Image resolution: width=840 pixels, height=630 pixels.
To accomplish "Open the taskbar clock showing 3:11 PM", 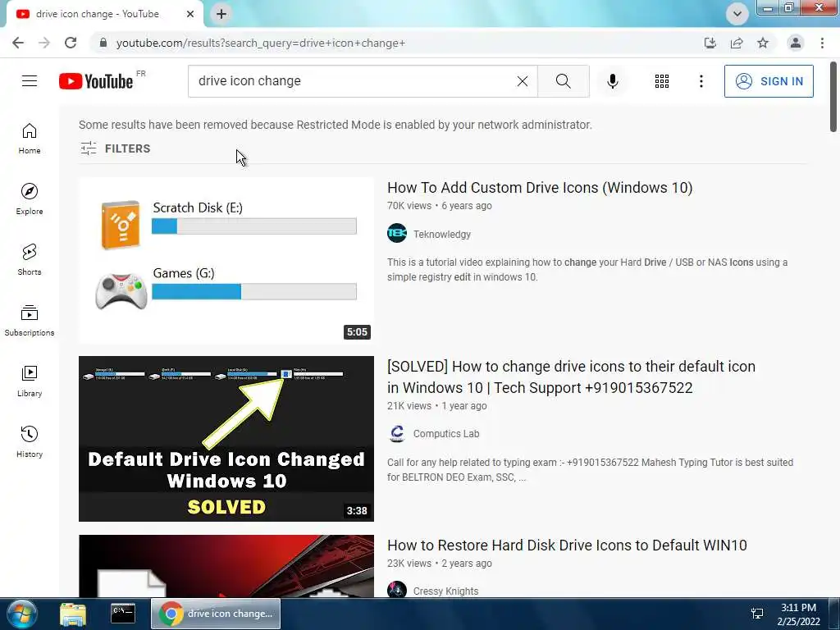I will 798,614.
